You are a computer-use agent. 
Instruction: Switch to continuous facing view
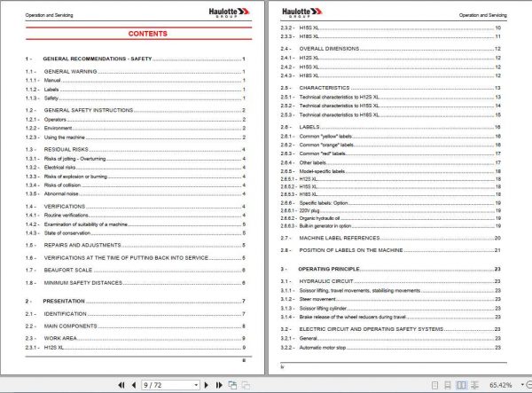(474, 385)
